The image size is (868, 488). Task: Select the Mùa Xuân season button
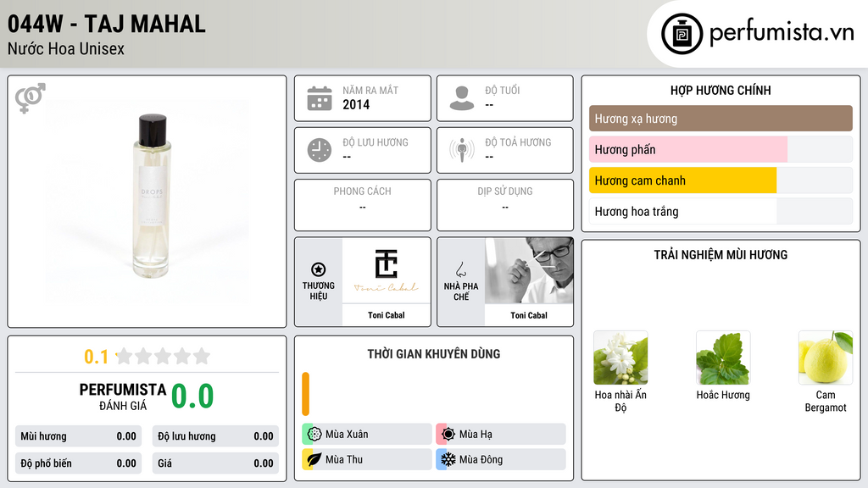367,435
